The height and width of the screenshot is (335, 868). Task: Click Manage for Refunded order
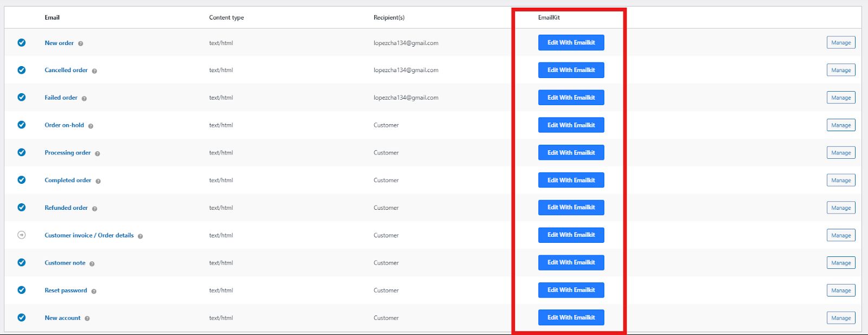pos(841,208)
